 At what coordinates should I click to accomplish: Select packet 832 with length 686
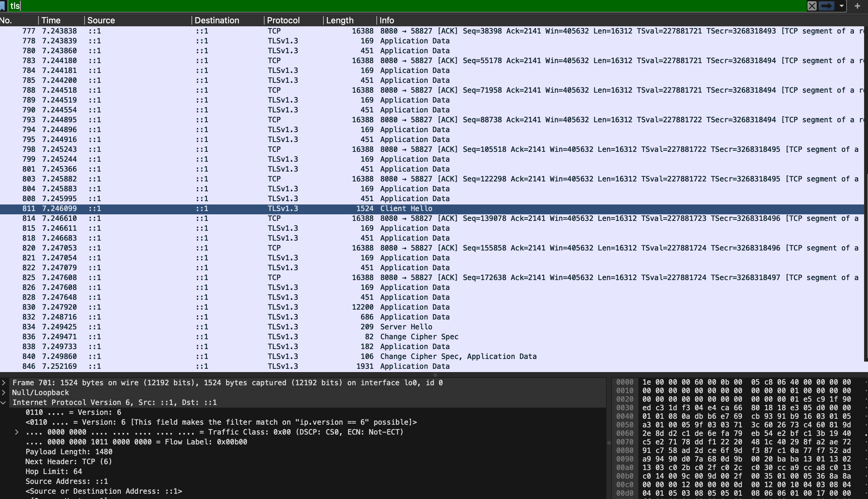click(x=432, y=317)
